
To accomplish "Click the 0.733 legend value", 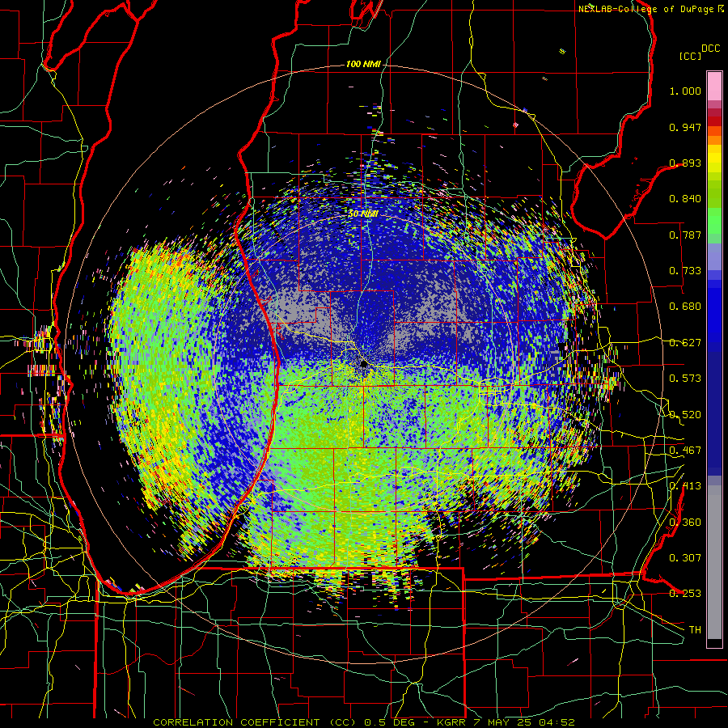I will [x=685, y=271].
